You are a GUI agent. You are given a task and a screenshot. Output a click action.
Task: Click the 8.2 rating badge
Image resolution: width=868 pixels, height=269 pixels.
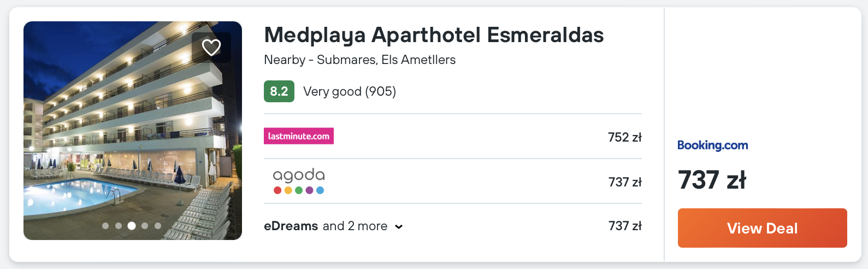point(279,91)
